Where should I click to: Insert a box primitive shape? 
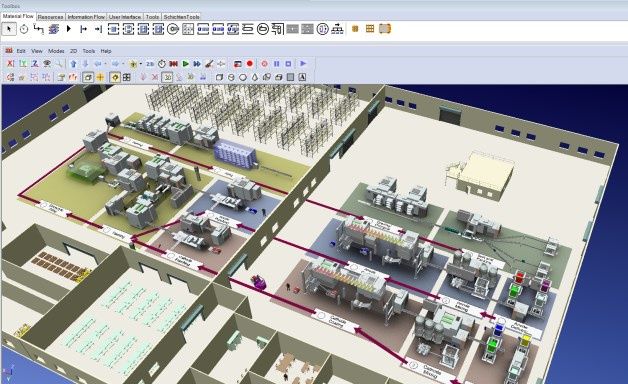pyautogui.click(x=219, y=77)
